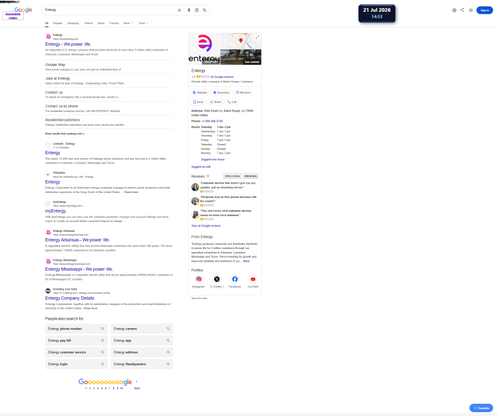Click the Reviews chip in knowledge panel
This screenshot has height=416, width=500.
click(243, 92)
